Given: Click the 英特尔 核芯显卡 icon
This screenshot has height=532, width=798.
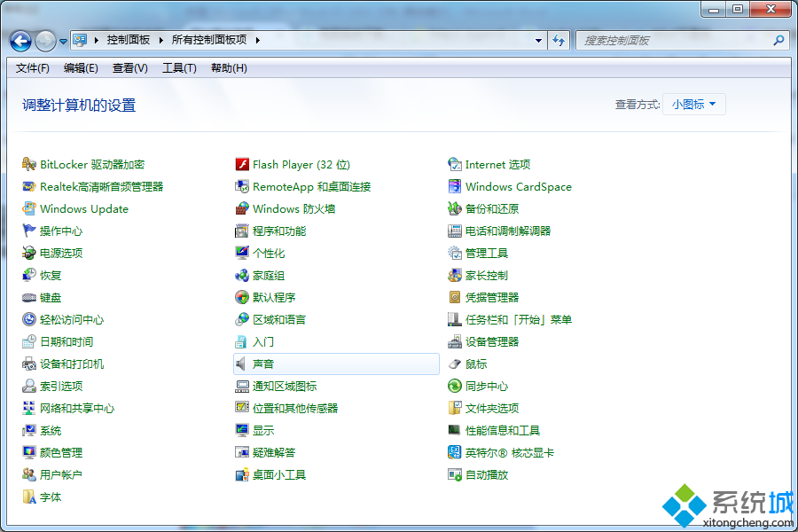Looking at the screenshot, I should [x=455, y=452].
